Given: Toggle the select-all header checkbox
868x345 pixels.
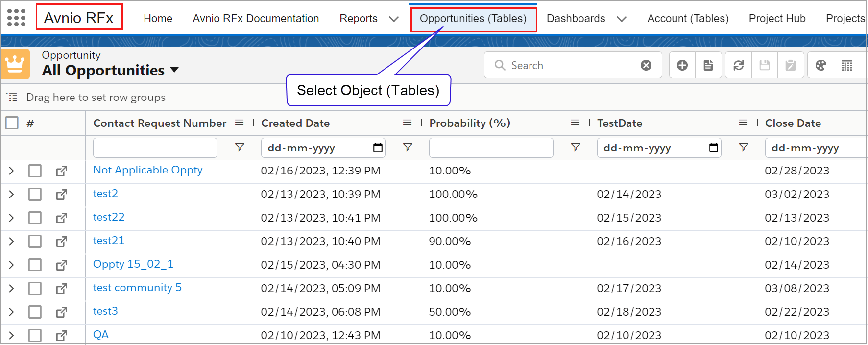Looking at the screenshot, I should [12, 123].
